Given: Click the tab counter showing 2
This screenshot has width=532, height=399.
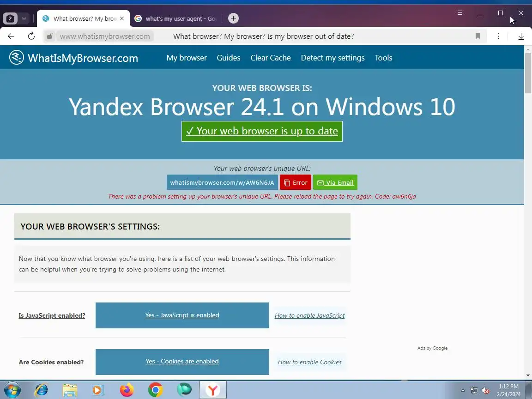Looking at the screenshot, I should 10,18.
